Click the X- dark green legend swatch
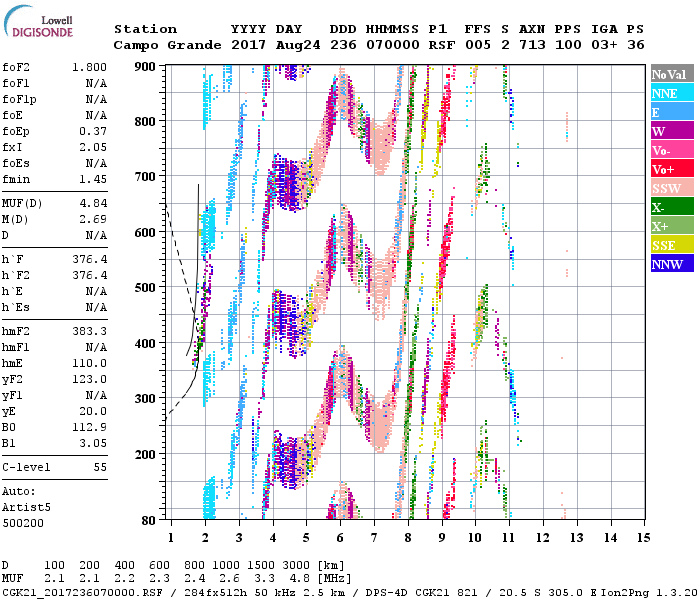Image resolution: width=700 pixels, height=600 pixels. click(x=672, y=207)
